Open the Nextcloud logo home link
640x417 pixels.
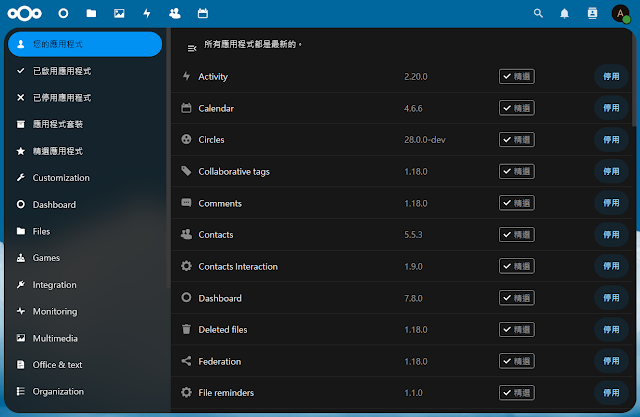click(24, 13)
